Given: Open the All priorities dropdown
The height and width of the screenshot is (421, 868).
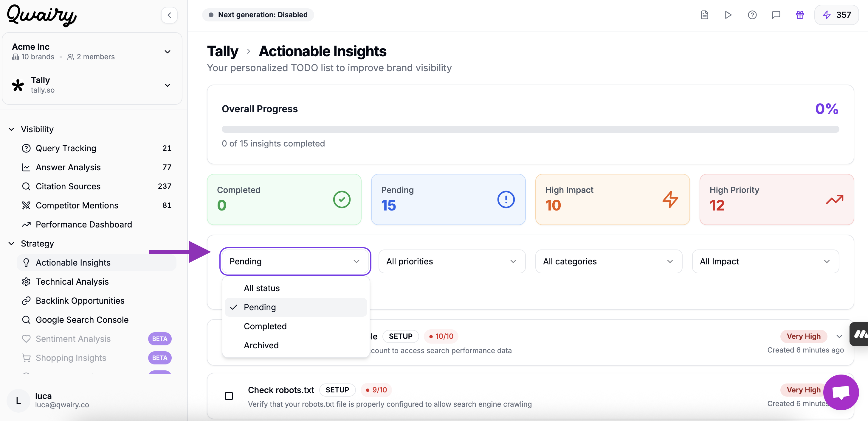Looking at the screenshot, I should (x=452, y=261).
